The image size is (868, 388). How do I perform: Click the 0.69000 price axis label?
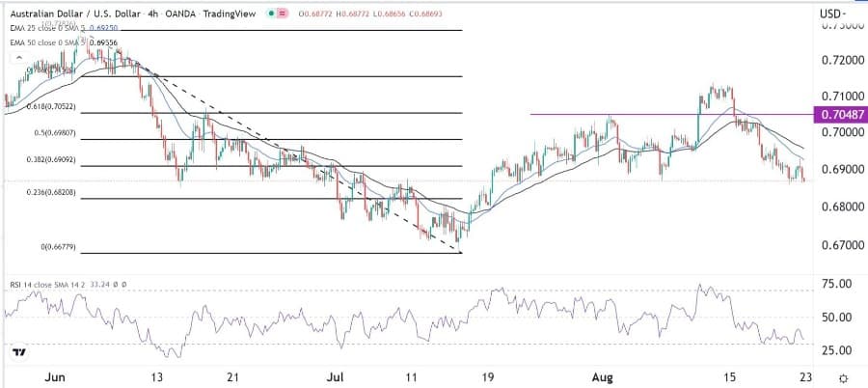coord(841,170)
